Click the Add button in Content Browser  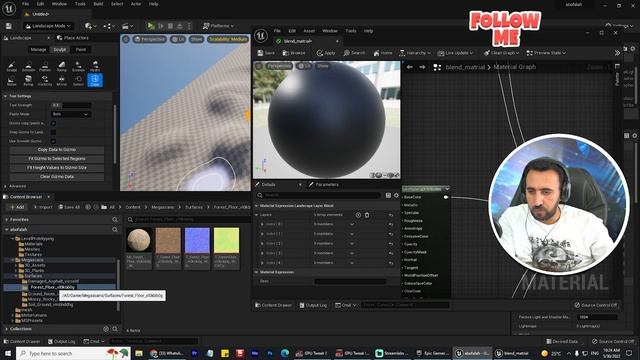(17, 207)
